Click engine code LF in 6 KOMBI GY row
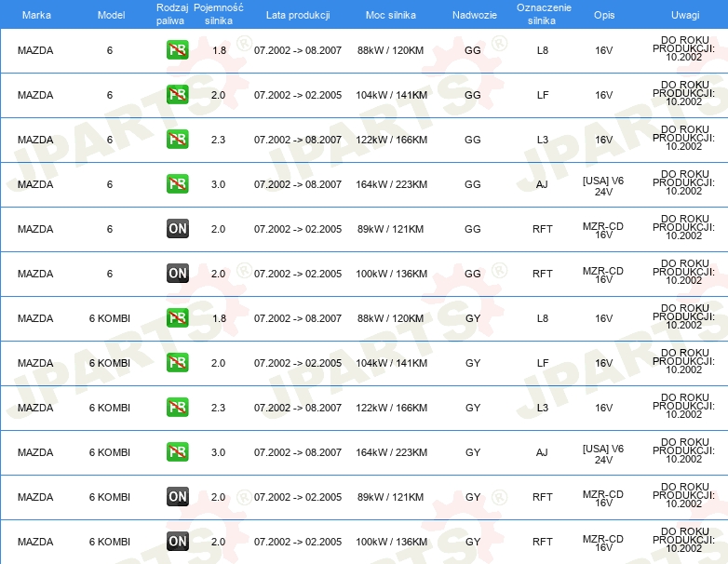The height and width of the screenshot is (564, 728). coord(543,363)
